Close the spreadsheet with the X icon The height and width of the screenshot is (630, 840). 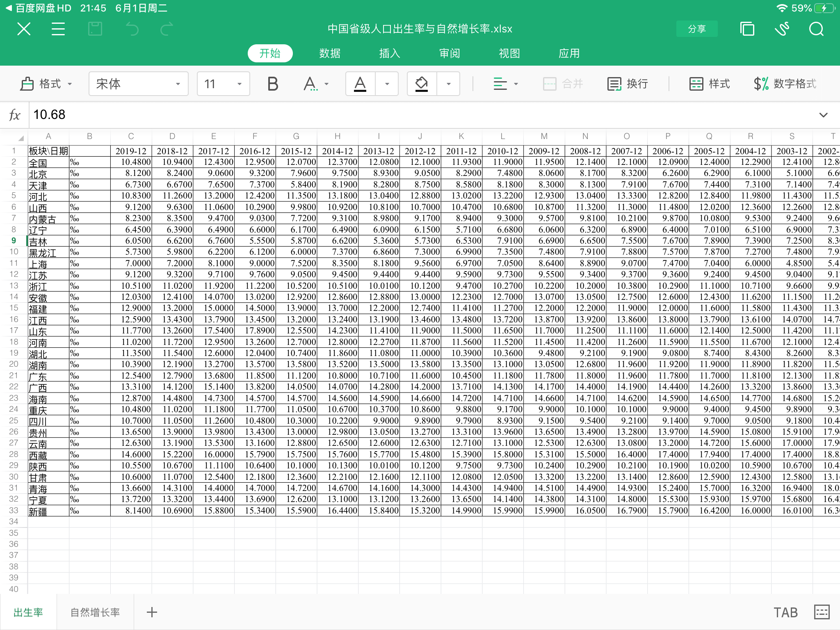pyautogui.click(x=24, y=29)
